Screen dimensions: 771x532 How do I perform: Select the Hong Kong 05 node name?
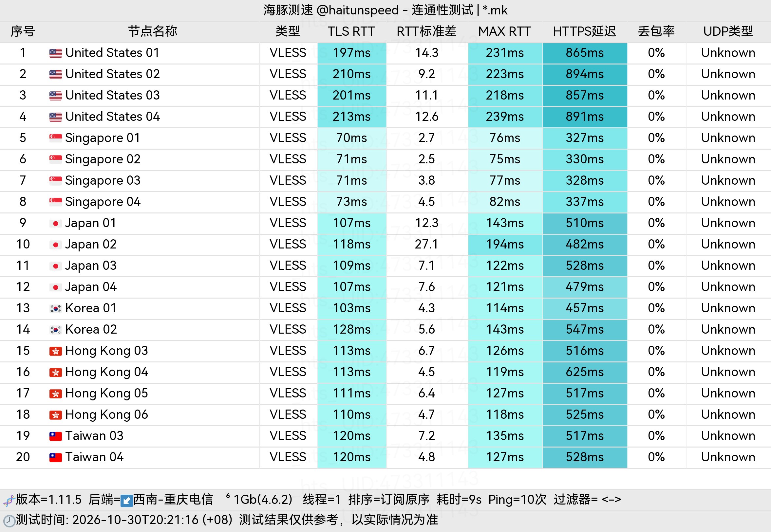(106, 393)
